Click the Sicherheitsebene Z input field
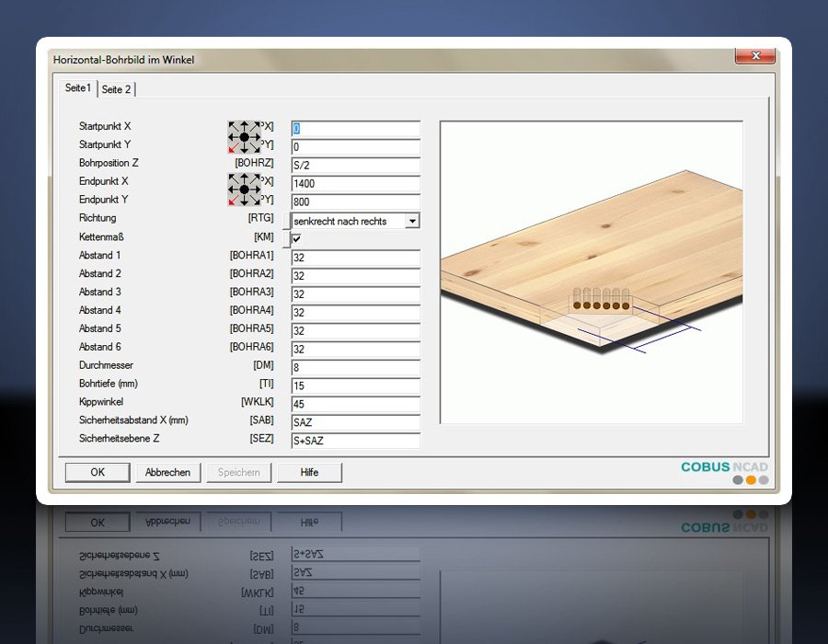Image resolution: width=828 pixels, height=644 pixels. [x=355, y=441]
